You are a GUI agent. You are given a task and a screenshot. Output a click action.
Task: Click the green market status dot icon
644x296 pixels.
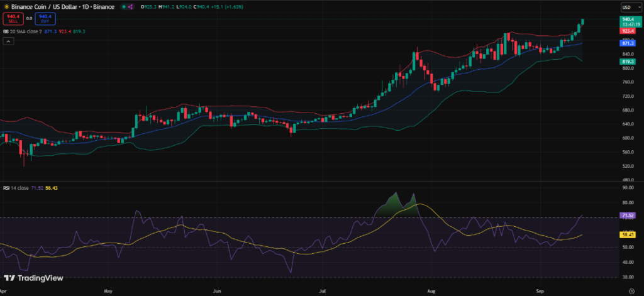(124, 7)
